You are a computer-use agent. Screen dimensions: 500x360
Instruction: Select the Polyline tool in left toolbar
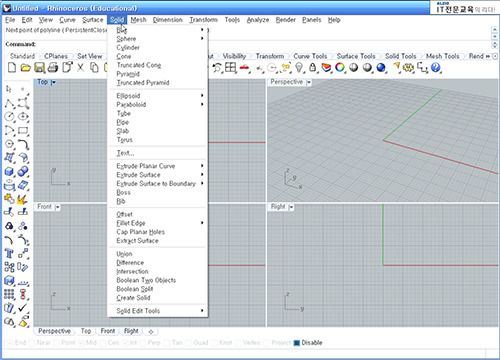(9, 103)
